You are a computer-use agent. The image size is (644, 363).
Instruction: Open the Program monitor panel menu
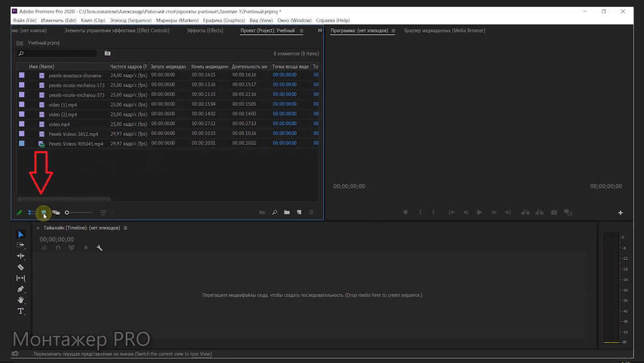[393, 31]
